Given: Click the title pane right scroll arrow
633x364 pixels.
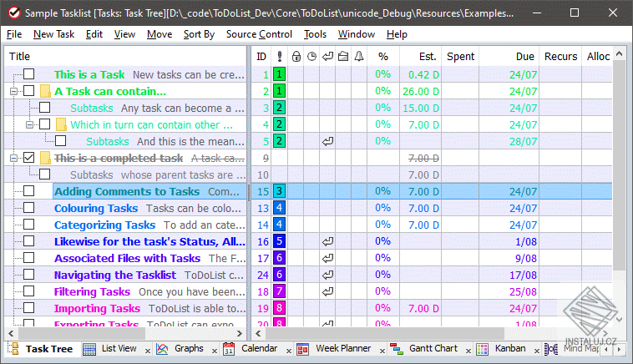Looking at the screenshot, I should coord(240,333).
